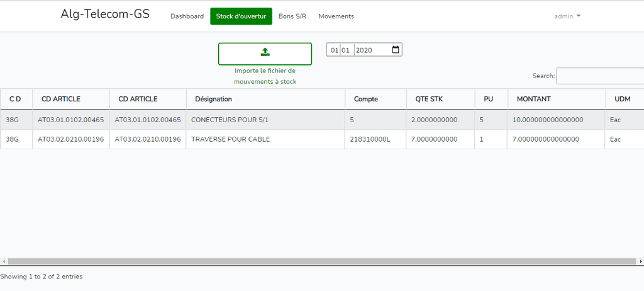Click the Alg-Telecom-GS brand link
Viewport: 644px width, 291px height.
pyautogui.click(x=105, y=14)
